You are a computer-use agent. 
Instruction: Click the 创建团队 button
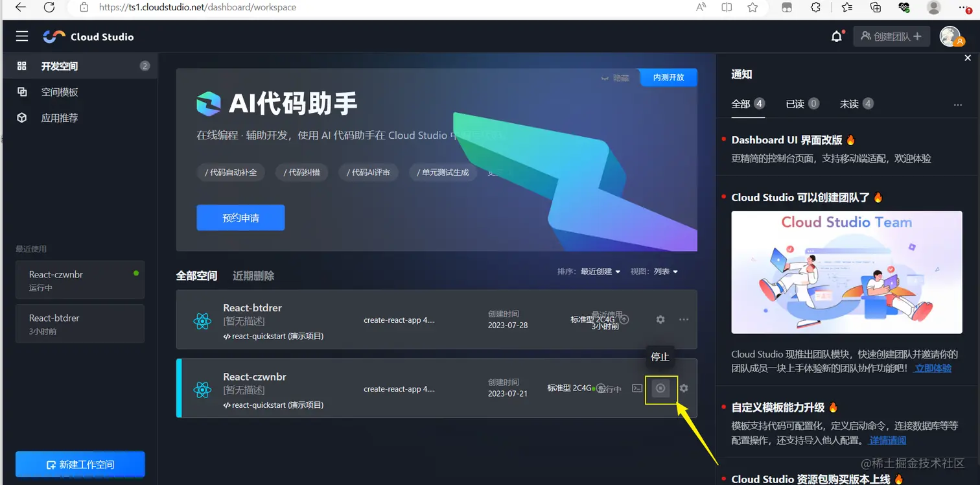[x=891, y=36]
